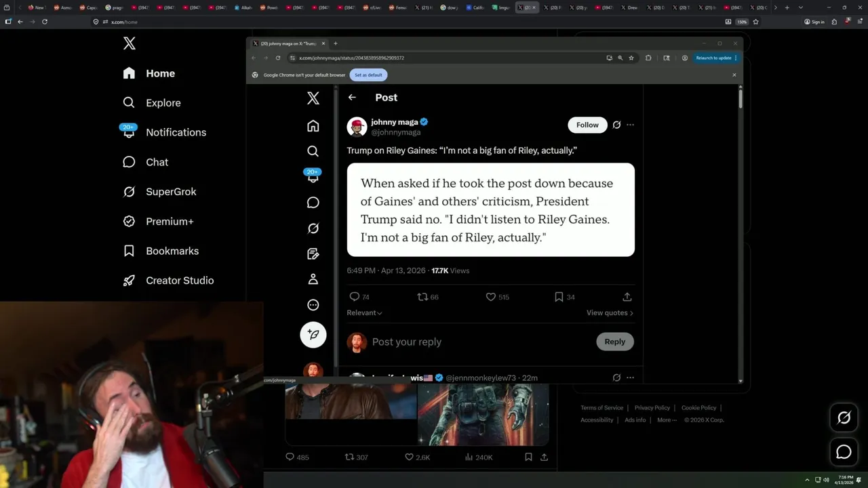This screenshot has height=488, width=868.
Task: Click the 6:49 PM · Apr 13, 2026 timestamp
Action: [386, 270]
